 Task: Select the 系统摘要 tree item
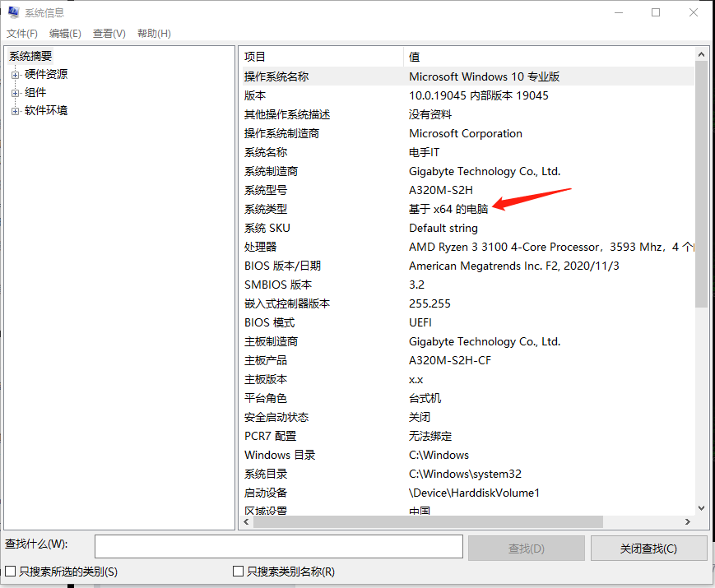pos(30,56)
